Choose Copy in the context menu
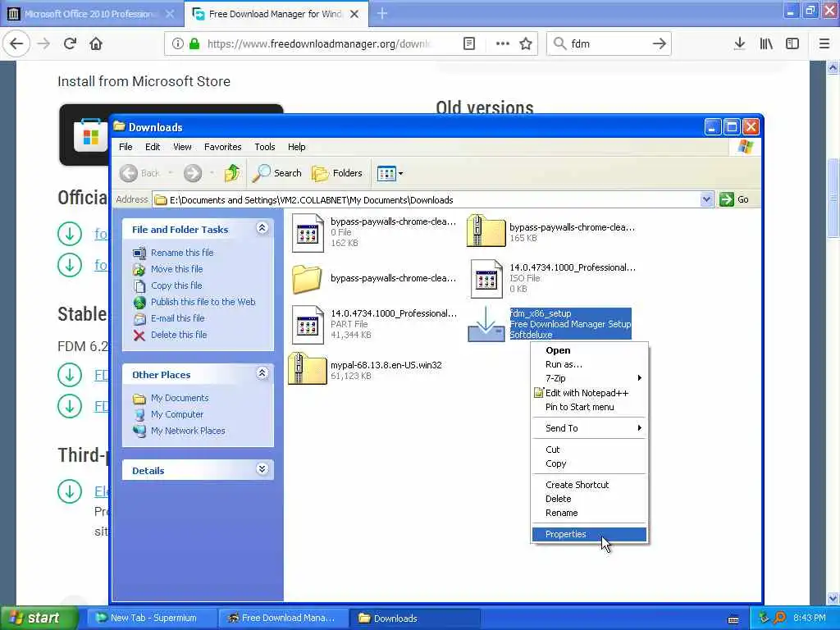Screen dimensions: 840x630 tap(589, 463)
